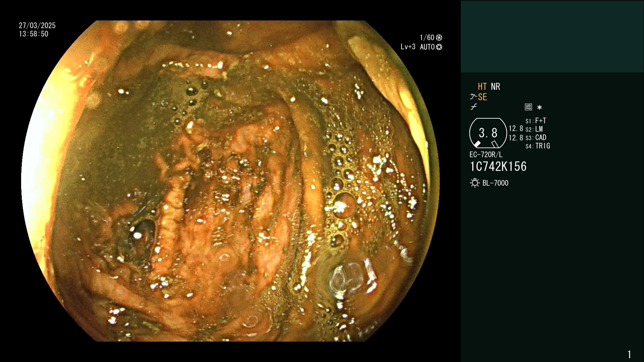Click the S3: CAD switch assignment
Image resolution: width=644 pixels, height=362 pixels.
[x=536, y=137]
